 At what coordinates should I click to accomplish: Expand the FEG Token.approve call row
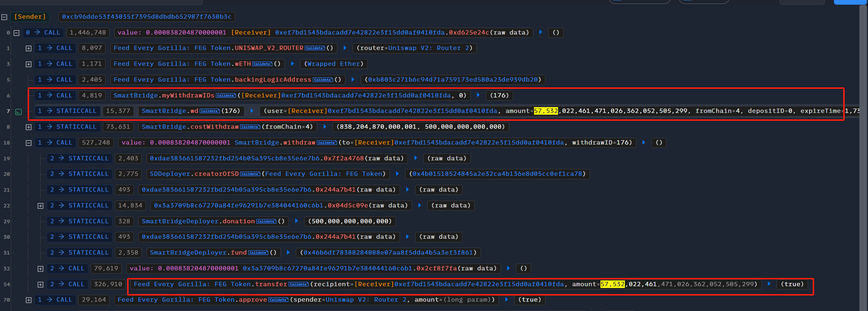28,300
